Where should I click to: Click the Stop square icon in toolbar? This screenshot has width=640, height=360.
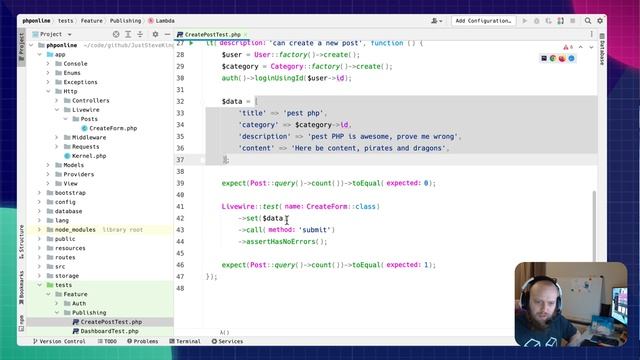[573, 21]
